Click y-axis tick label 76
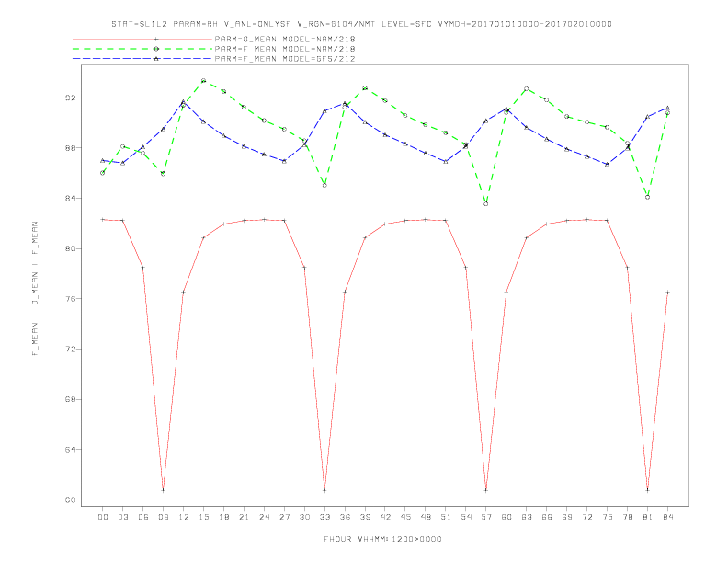The width and height of the screenshot is (728, 563). pos(70,299)
